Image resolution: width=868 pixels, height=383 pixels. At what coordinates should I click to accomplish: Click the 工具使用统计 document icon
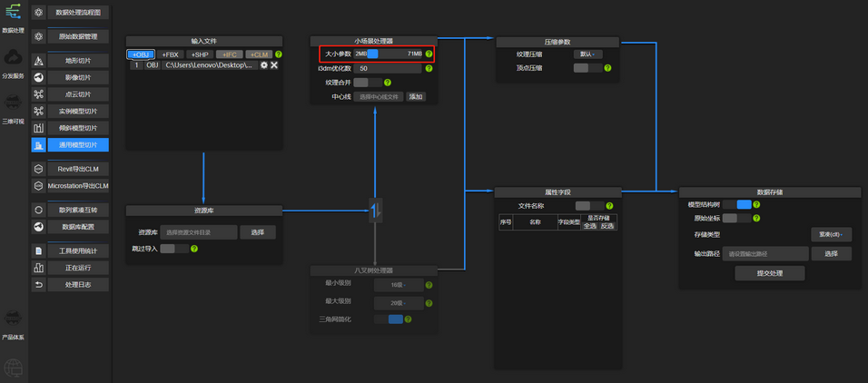[39, 250]
